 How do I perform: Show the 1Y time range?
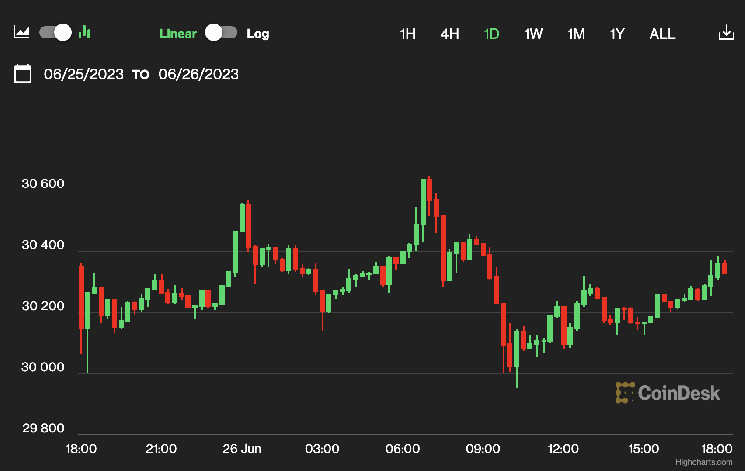point(618,33)
